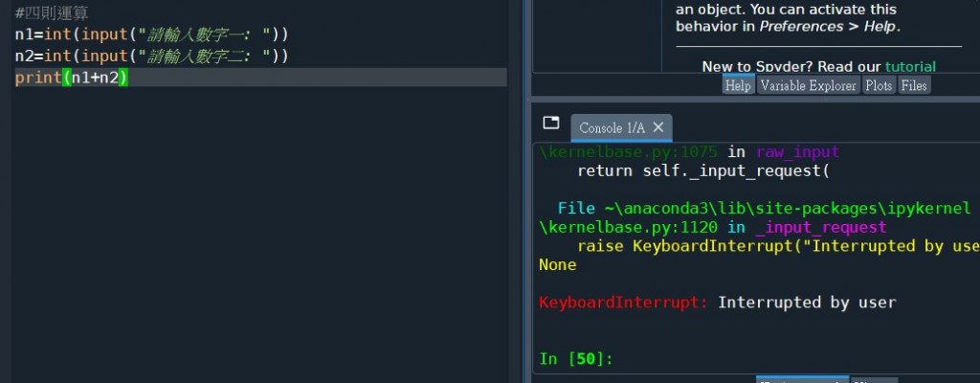Switch to the Console 1/A tab
980x383 pixels.
tap(612, 128)
